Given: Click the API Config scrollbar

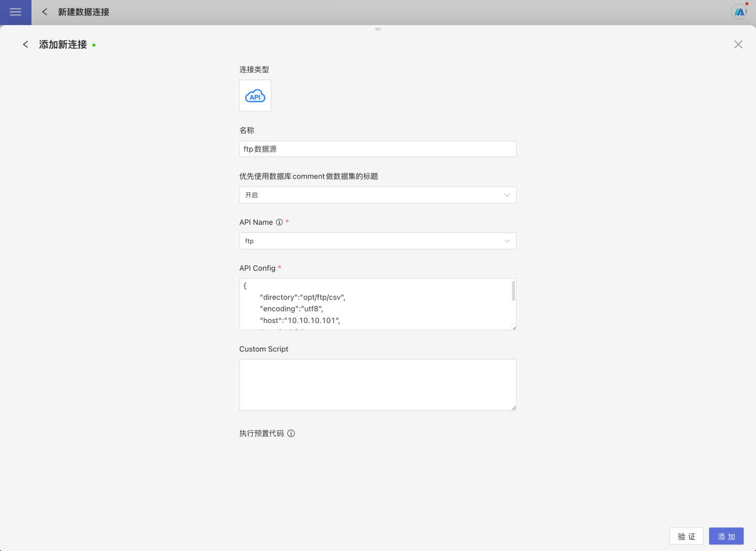Looking at the screenshot, I should [513, 291].
